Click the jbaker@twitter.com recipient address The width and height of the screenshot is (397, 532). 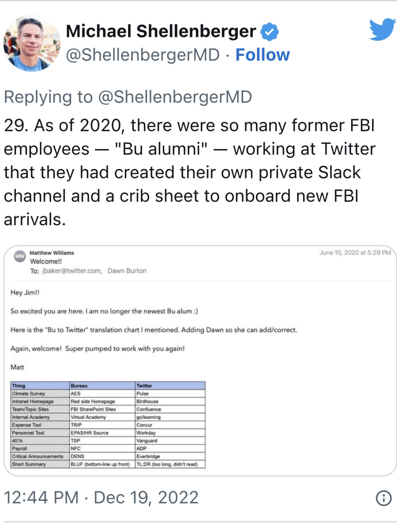point(72,271)
